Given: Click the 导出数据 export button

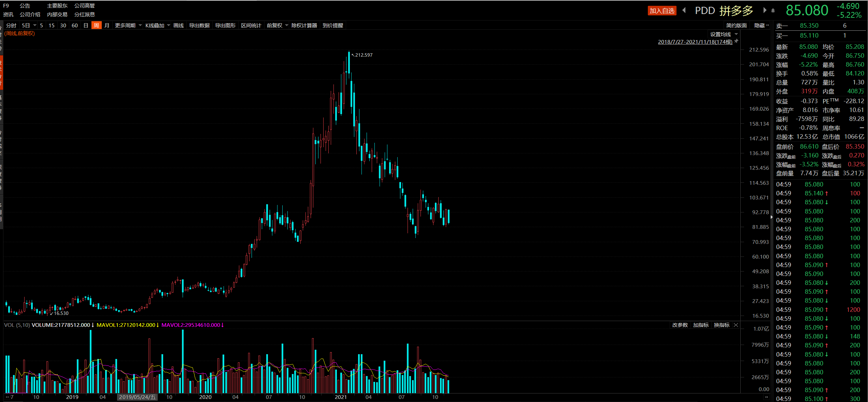Looking at the screenshot, I should click(x=199, y=26).
